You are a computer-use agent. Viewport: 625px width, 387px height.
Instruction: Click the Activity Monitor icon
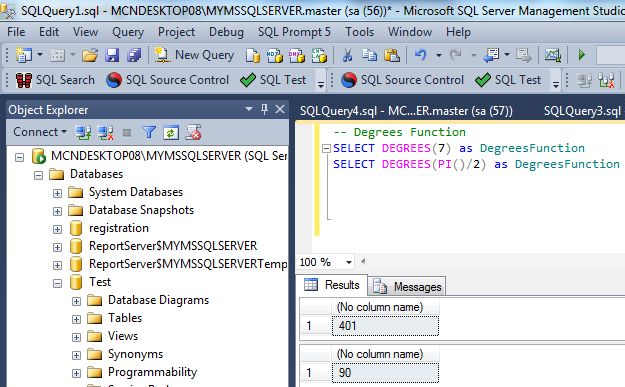553,55
